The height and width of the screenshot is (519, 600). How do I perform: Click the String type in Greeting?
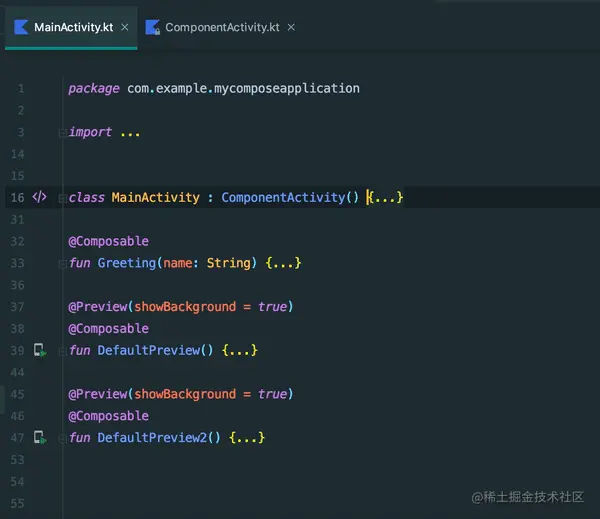pyautogui.click(x=229, y=263)
